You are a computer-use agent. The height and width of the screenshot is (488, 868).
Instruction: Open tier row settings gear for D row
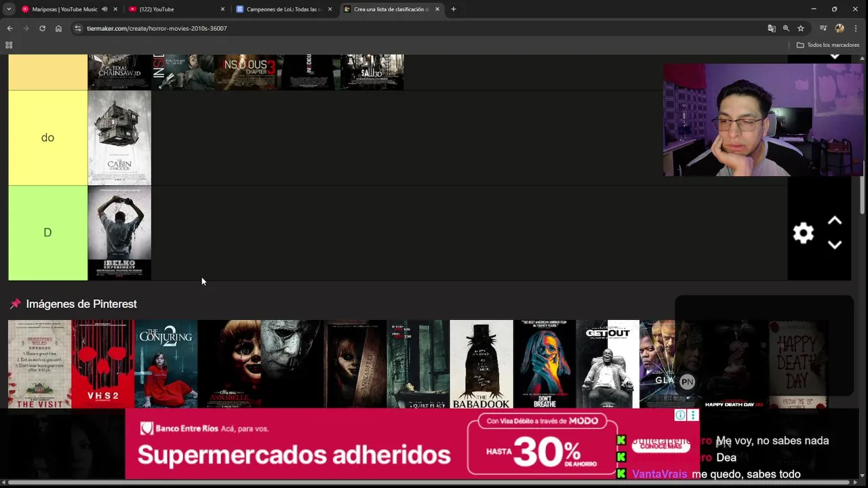pyautogui.click(x=804, y=233)
